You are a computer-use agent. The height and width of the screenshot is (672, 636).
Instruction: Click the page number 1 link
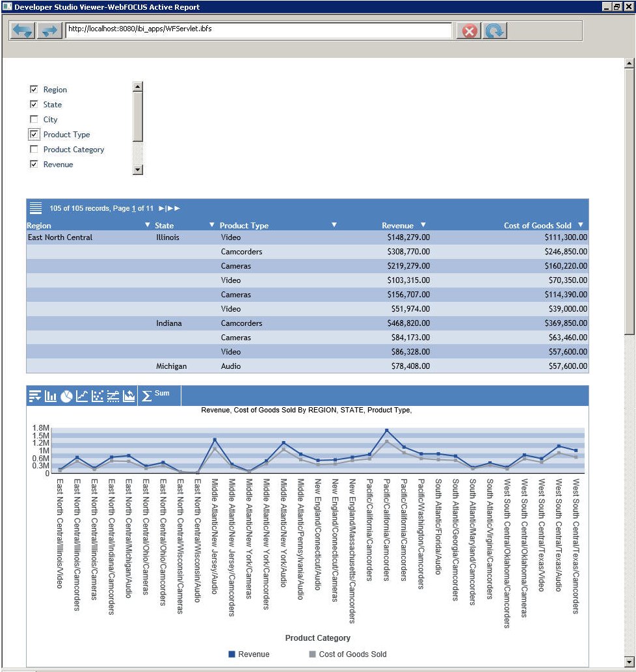pos(133,209)
